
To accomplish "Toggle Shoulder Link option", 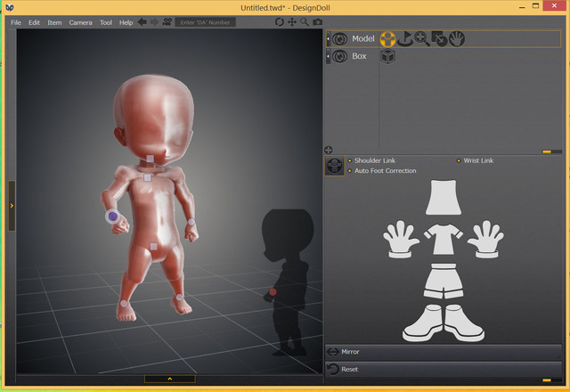I will click(x=372, y=160).
